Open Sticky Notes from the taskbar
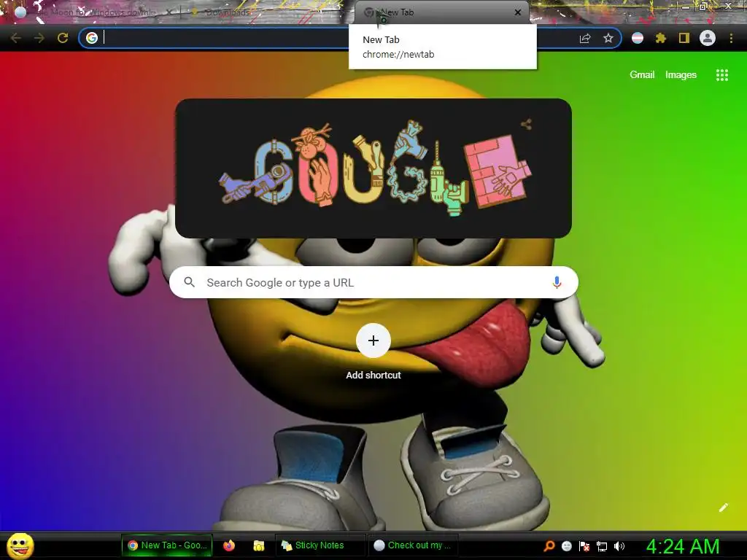The height and width of the screenshot is (560, 747). click(x=320, y=545)
